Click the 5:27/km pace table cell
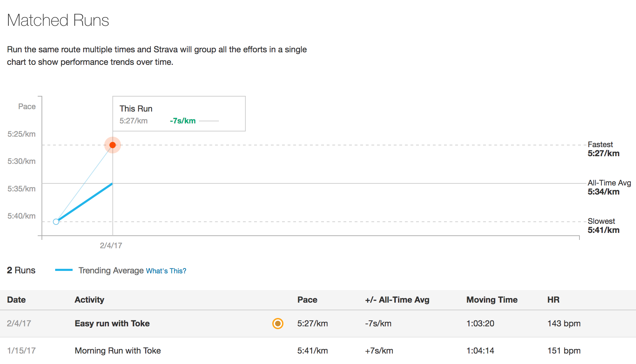Screen dimensions: 636x364 312,324
